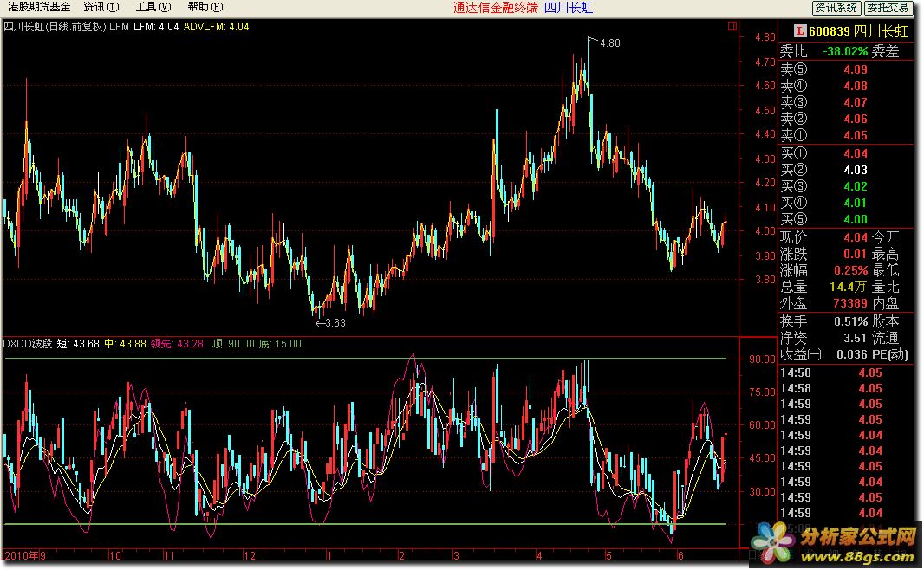
Task: Click the PE(动) label
Action: pos(889,355)
